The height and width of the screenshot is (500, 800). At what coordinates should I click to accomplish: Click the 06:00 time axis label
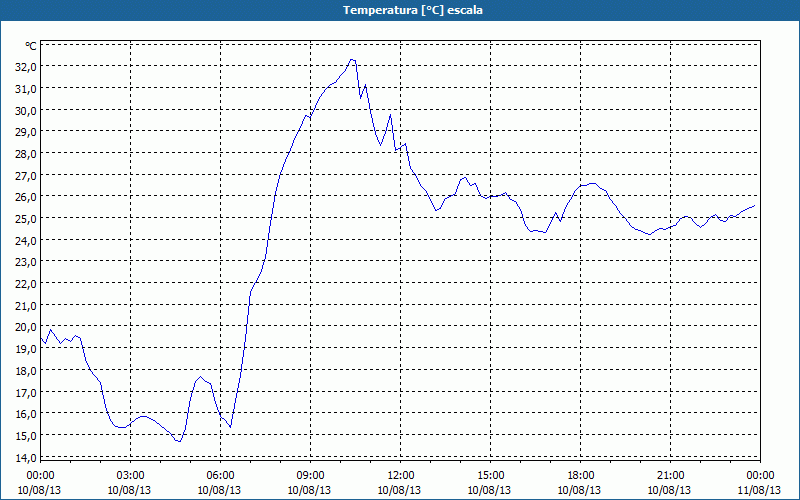220,476
